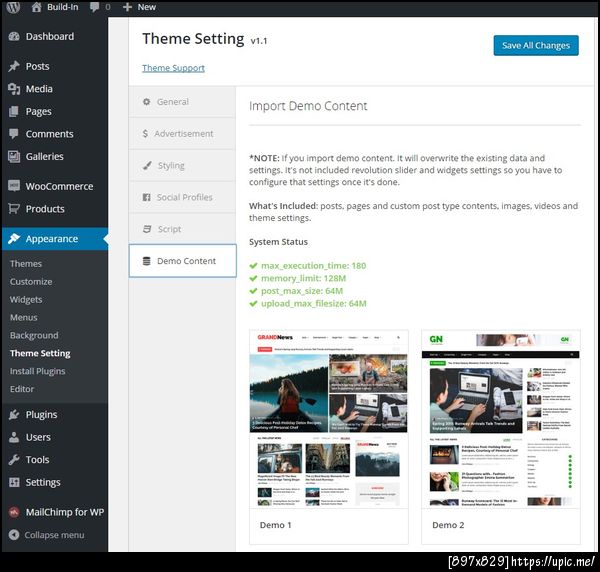The width and height of the screenshot is (600, 572).
Task: Open the Editor submenu item
Action: 22,389
